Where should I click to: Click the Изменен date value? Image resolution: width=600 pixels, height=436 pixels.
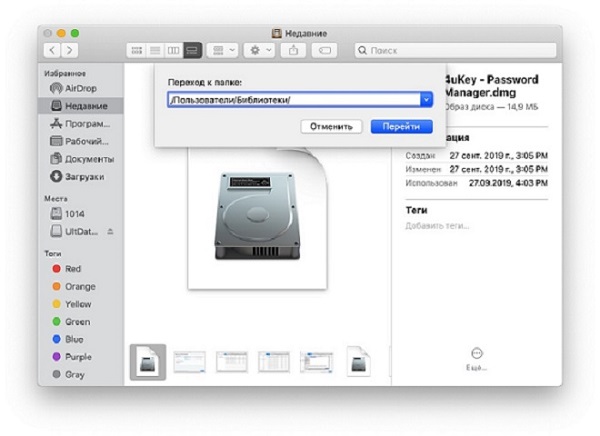coord(499,169)
